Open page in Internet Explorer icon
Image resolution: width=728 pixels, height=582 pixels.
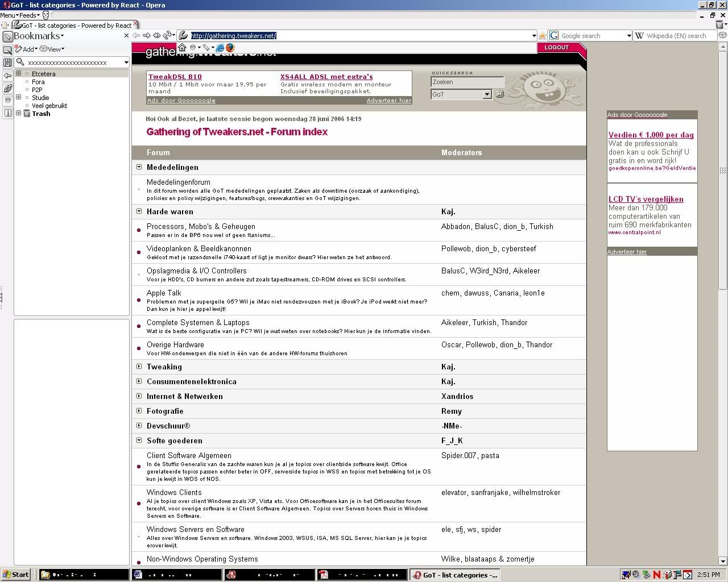220,48
